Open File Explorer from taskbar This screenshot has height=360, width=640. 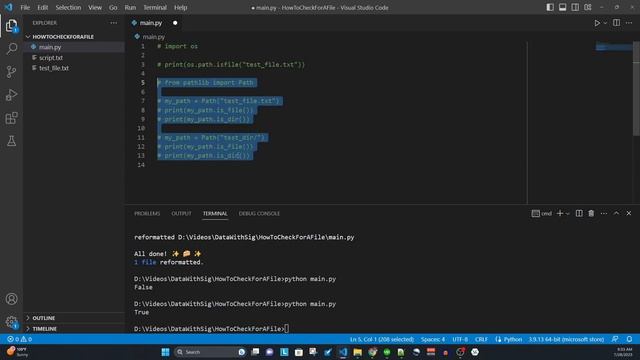tap(358, 352)
